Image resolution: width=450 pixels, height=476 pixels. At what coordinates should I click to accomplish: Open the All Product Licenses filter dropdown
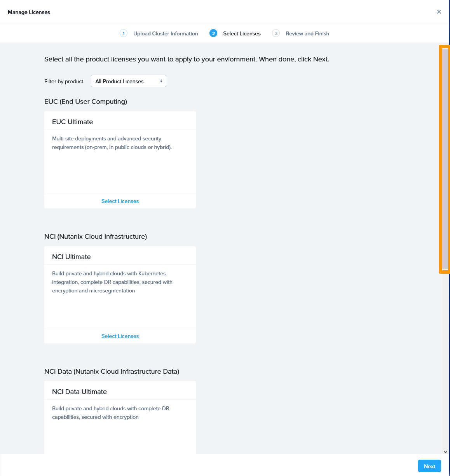point(128,80)
